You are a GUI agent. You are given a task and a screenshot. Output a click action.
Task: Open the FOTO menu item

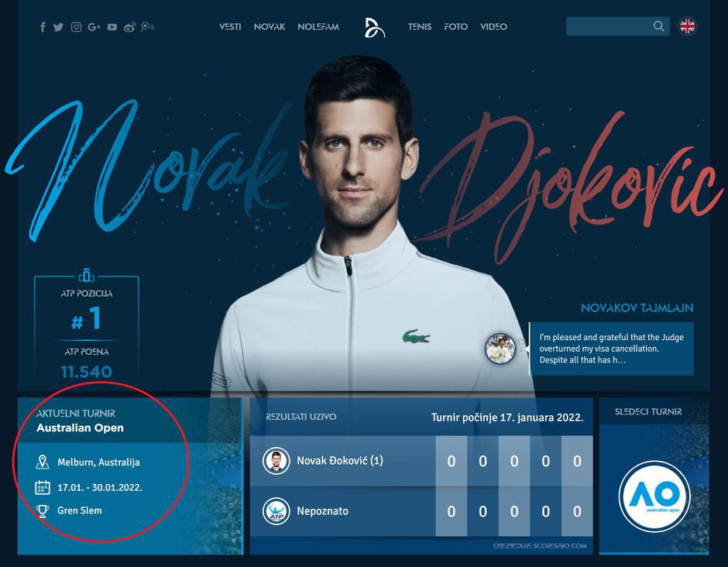pos(455,26)
